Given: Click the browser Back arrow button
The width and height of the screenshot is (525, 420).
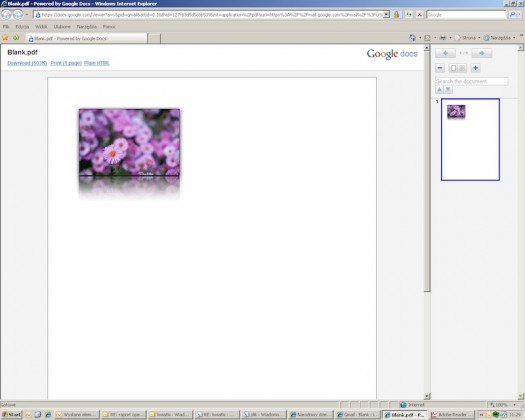Looking at the screenshot, I should (6, 15).
